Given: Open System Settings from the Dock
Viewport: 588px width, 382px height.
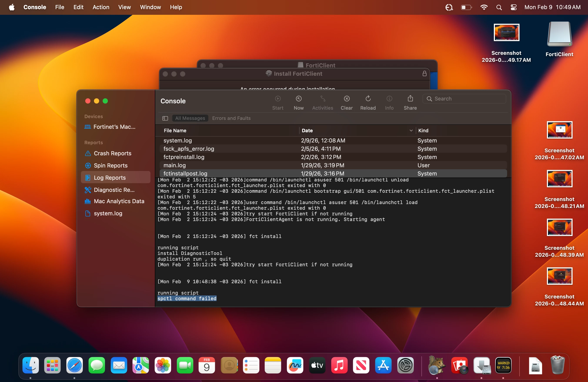Looking at the screenshot, I should (x=405, y=365).
